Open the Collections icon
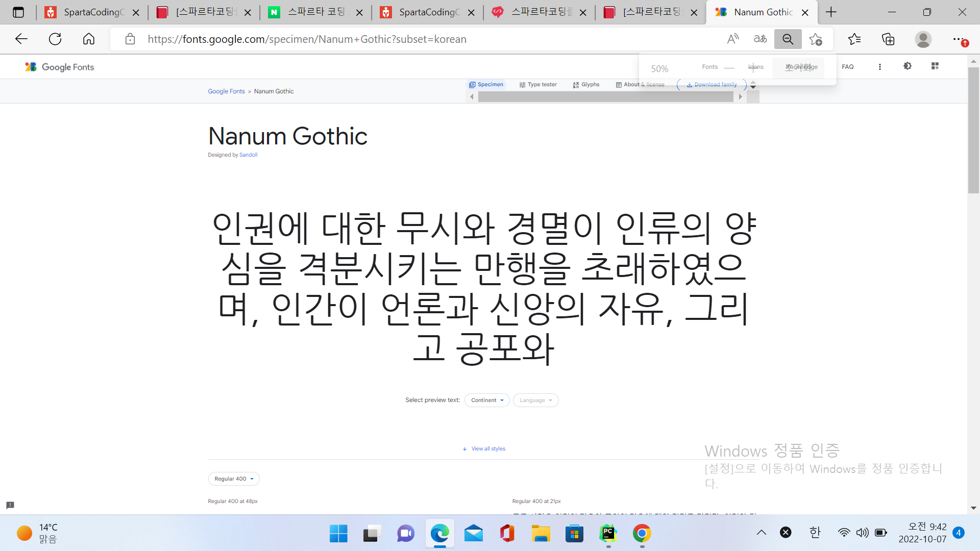This screenshot has width=980, height=551. click(889, 39)
